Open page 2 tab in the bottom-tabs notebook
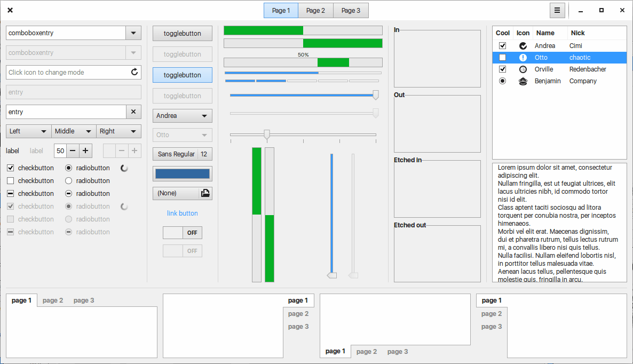The height and width of the screenshot is (364, 633). click(x=367, y=352)
